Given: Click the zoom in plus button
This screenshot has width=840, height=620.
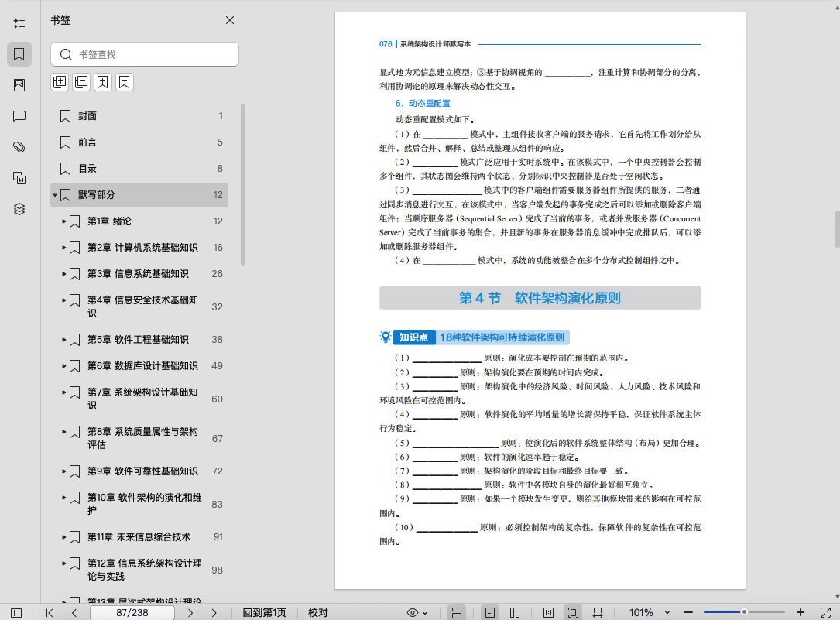Looking at the screenshot, I should pos(801,612).
